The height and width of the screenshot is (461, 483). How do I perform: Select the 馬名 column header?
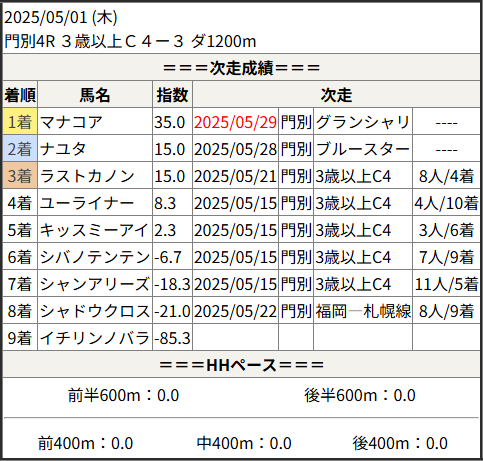pos(95,94)
